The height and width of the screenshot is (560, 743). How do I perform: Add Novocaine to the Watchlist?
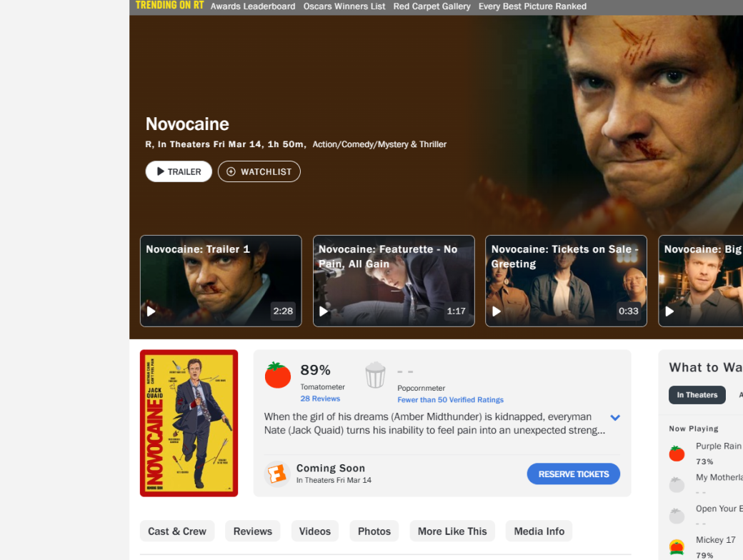(x=259, y=171)
